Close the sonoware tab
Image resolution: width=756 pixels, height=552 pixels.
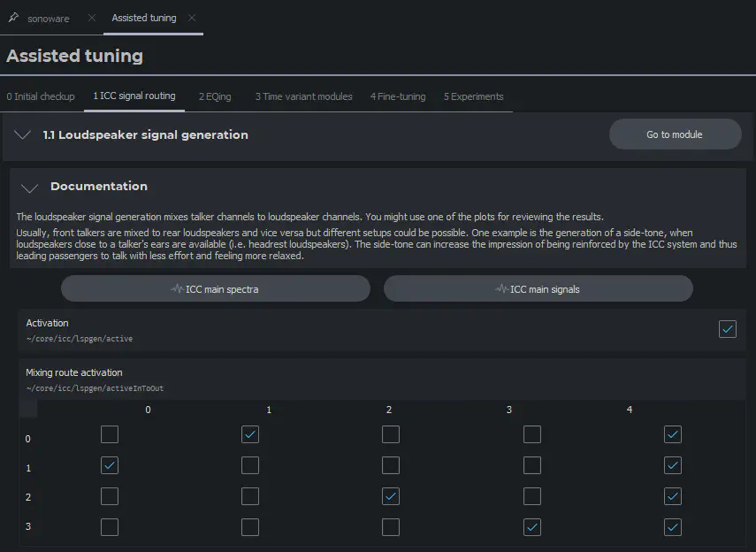tap(92, 18)
